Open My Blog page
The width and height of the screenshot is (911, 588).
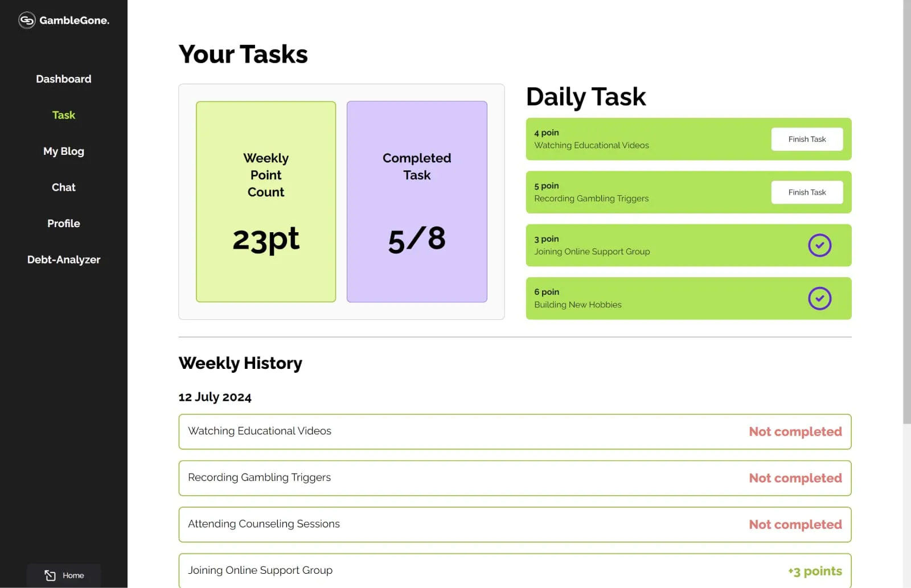coord(63,151)
